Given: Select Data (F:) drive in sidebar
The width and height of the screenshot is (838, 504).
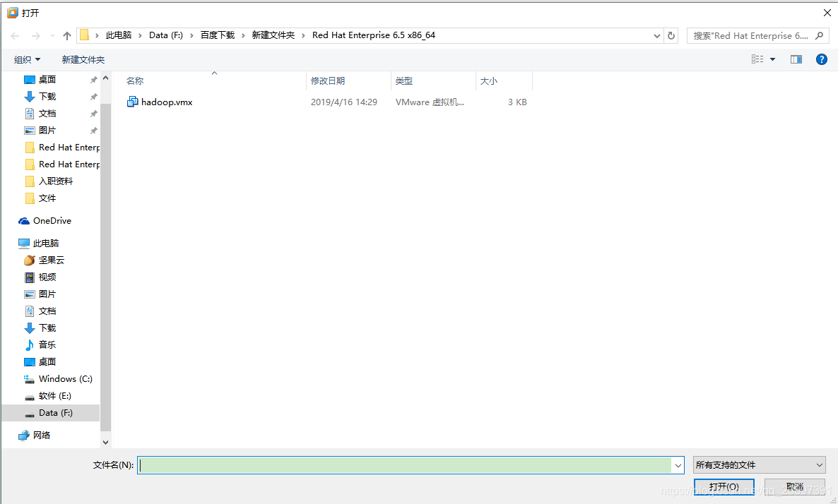Looking at the screenshot, I should [51, 413].
